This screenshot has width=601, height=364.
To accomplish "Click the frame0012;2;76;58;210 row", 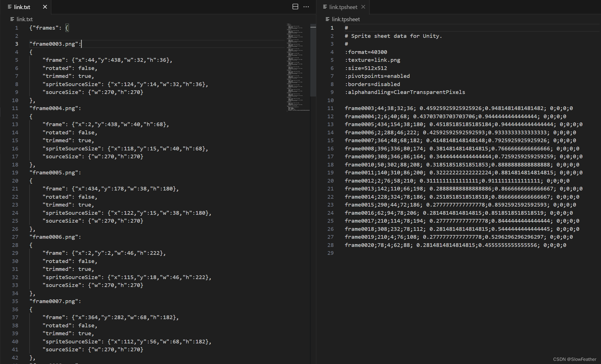I will tap(457, 181).
